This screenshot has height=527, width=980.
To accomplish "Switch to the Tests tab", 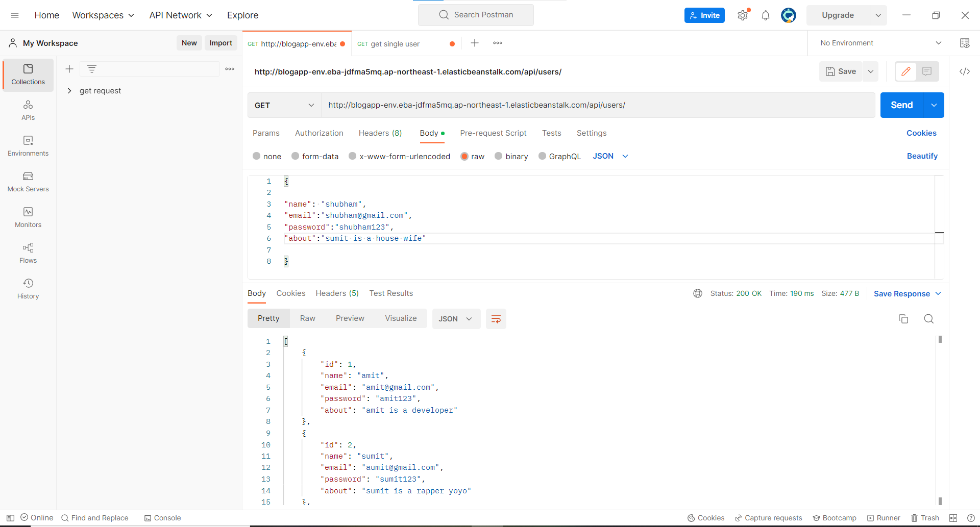I will 551,133.
